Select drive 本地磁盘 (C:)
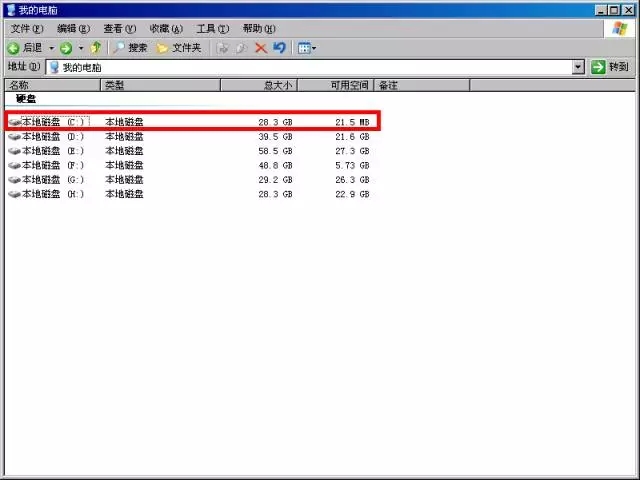This screenshot has width=640, height=480. (53, 122)
